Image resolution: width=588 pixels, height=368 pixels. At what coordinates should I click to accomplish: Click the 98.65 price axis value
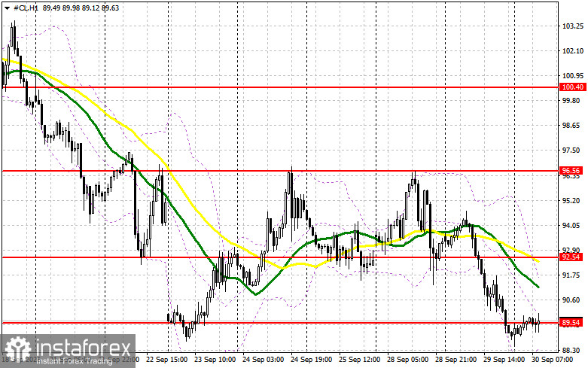click(x=573, y=126)
